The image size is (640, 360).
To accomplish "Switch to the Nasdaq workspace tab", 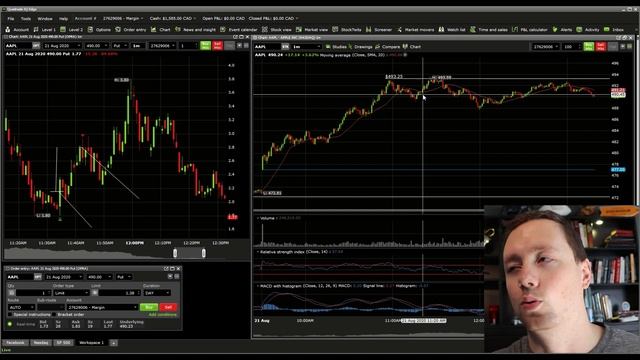I will (41, 342).
